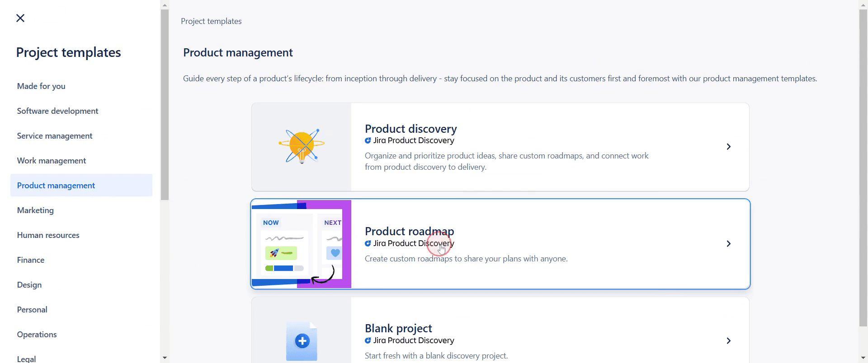Select Software development category
The height and width of the screenshot is (363, 868).
(57, 111)
